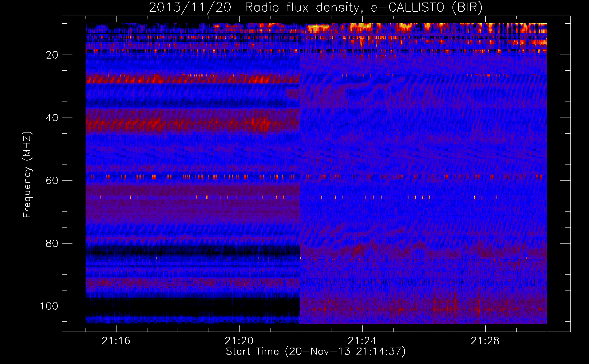
Task: Click the 40 frequency tick label
Action: [x=52, y=118]
